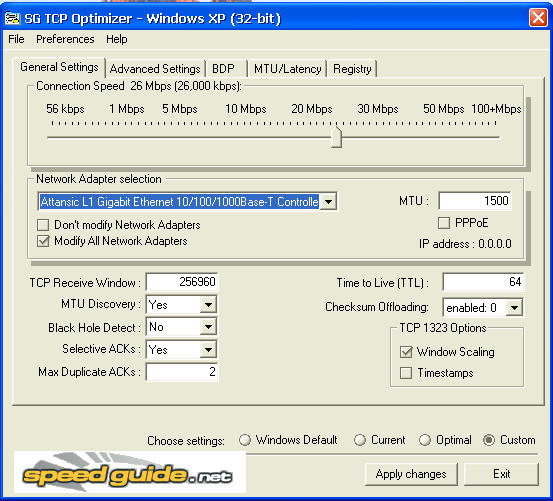Click the IP address : 0.0.0.0 text
This screenshot has height=501, width=553.
click(465, 244)
